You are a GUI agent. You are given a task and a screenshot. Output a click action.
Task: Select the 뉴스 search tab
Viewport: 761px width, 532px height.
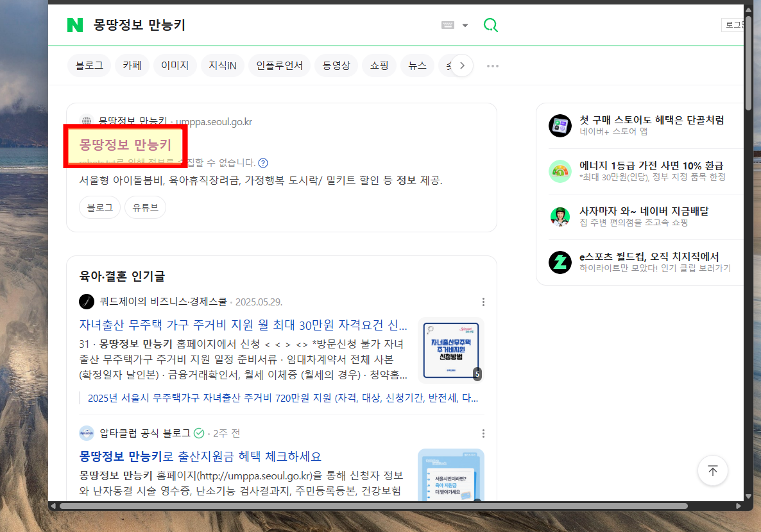417,65
